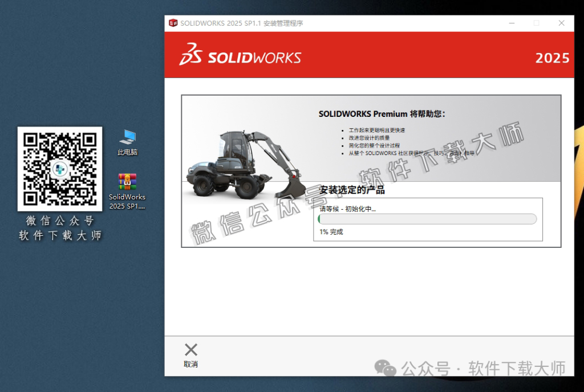Click the 安装选定的产品 section title

pyautogui.click(x=354, y=190)
